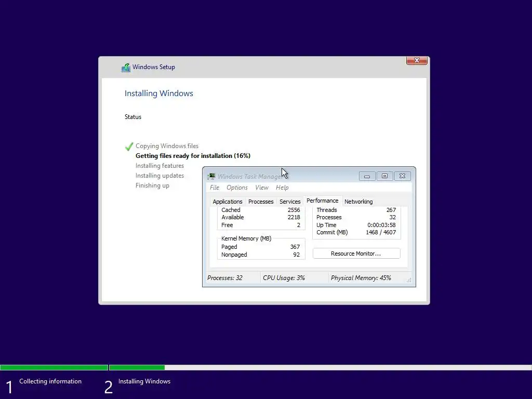532x399 pixels.
Task: Click the 'Getting files ready for installation (16%)' text
Action: (193, 156)
